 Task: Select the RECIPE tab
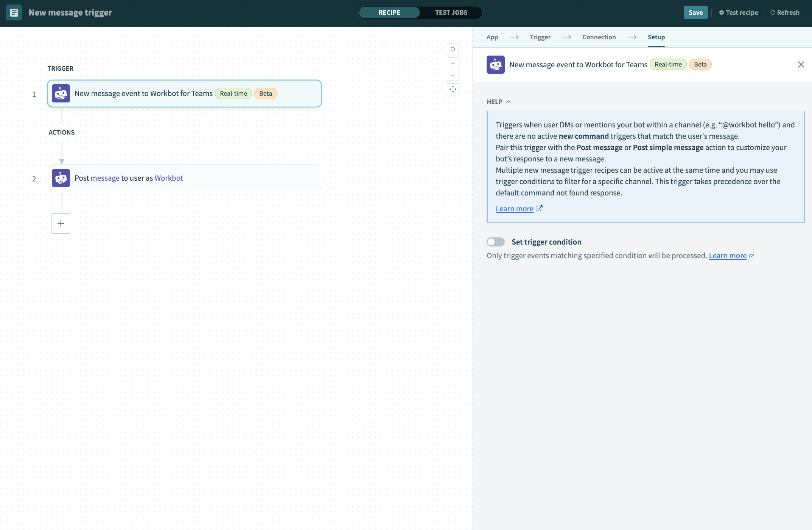[389, 12]
